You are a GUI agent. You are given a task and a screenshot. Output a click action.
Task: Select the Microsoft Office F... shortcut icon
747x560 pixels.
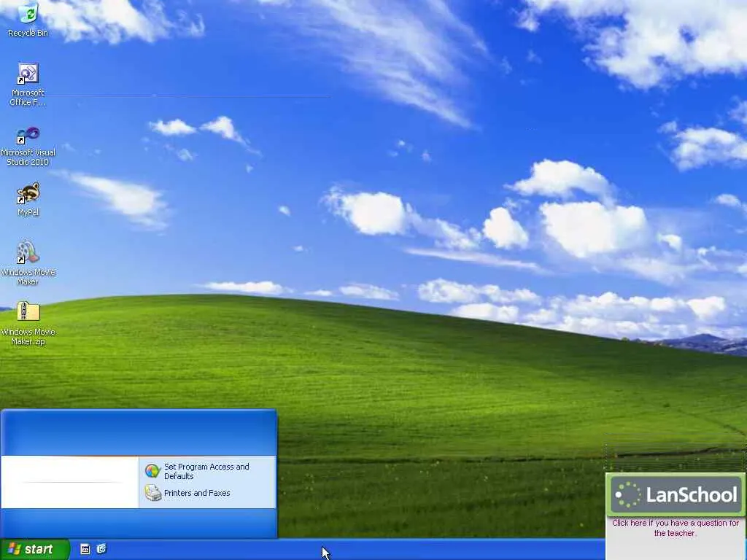tap(28, 85)
